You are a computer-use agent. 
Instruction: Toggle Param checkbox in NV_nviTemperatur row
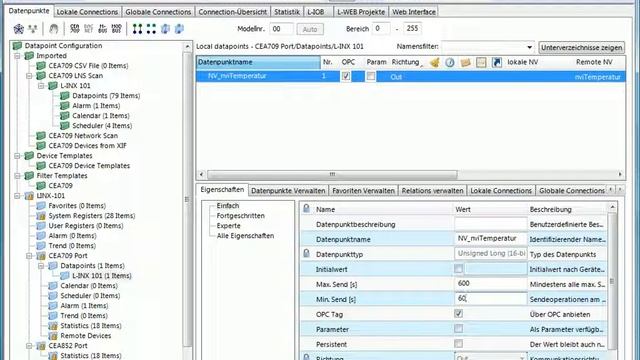371,76
